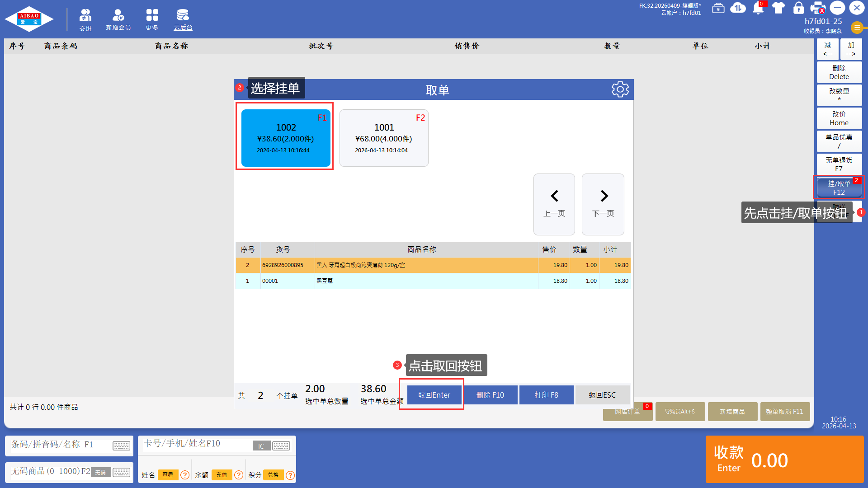Viewport: 868px width, 488px height.
Task: Click the 取回Enter retrieve button
Action: pos(434,395)
